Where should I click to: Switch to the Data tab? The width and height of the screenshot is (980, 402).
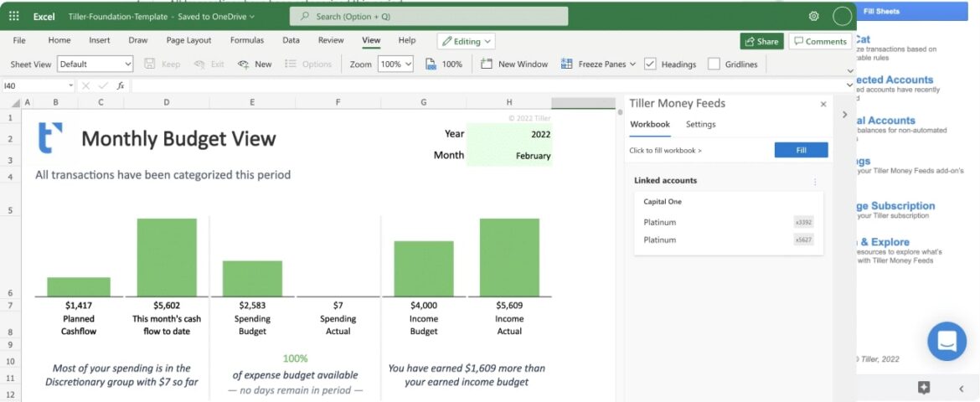pos(291,40)
